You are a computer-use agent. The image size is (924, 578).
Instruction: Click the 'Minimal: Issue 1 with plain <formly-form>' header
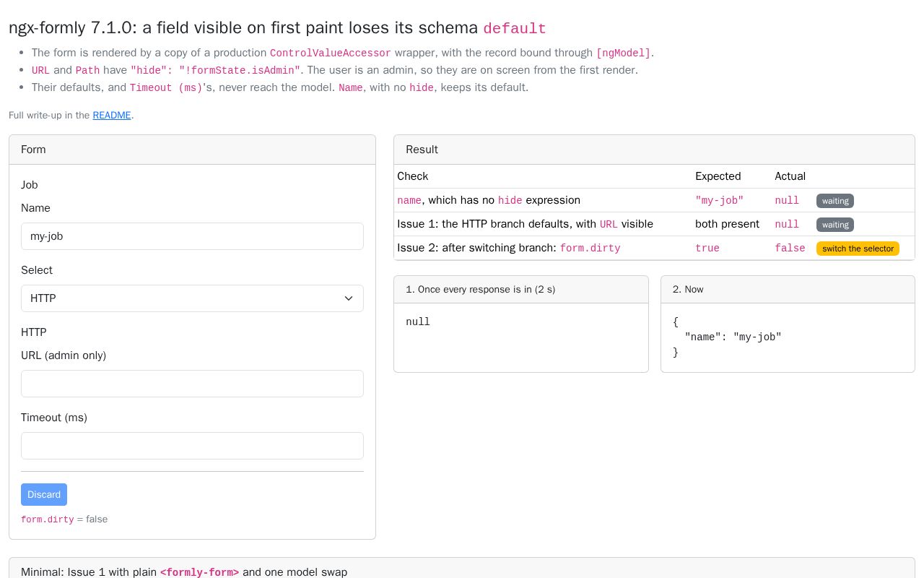pyautogui.click(x=462, y=568)
